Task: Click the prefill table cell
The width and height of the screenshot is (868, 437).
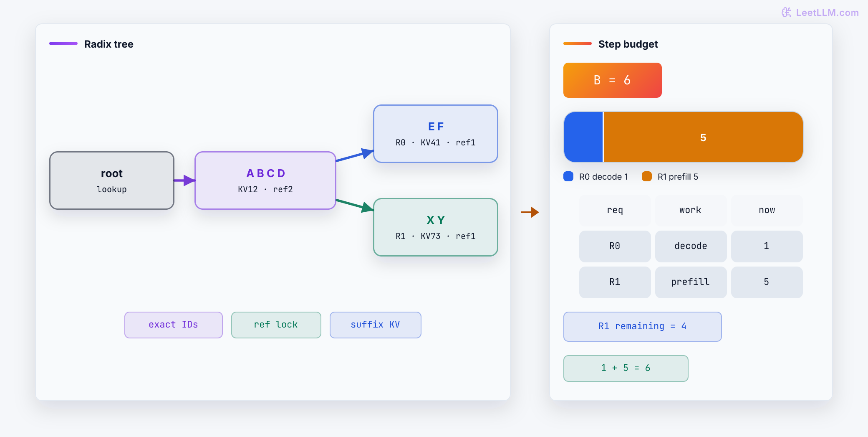Action: 691,282
